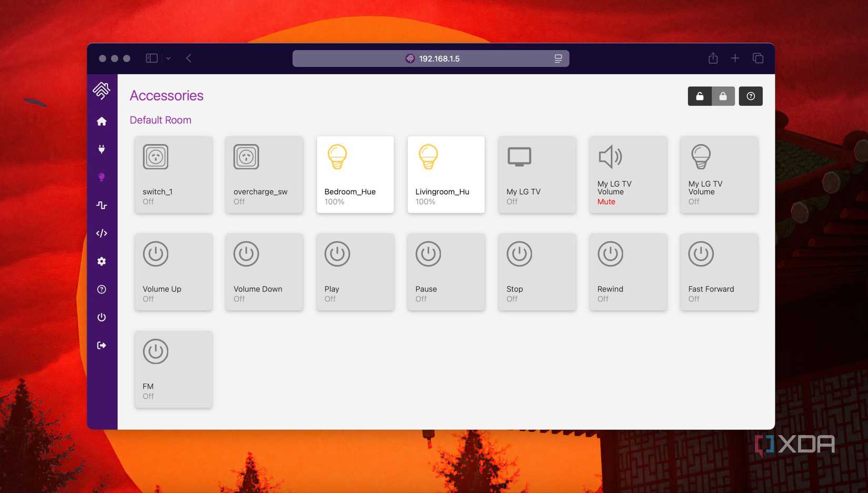Turn off the Bedroom_Hue light tile
This screenshot has width=868, height=493.
tap(355, 174)
